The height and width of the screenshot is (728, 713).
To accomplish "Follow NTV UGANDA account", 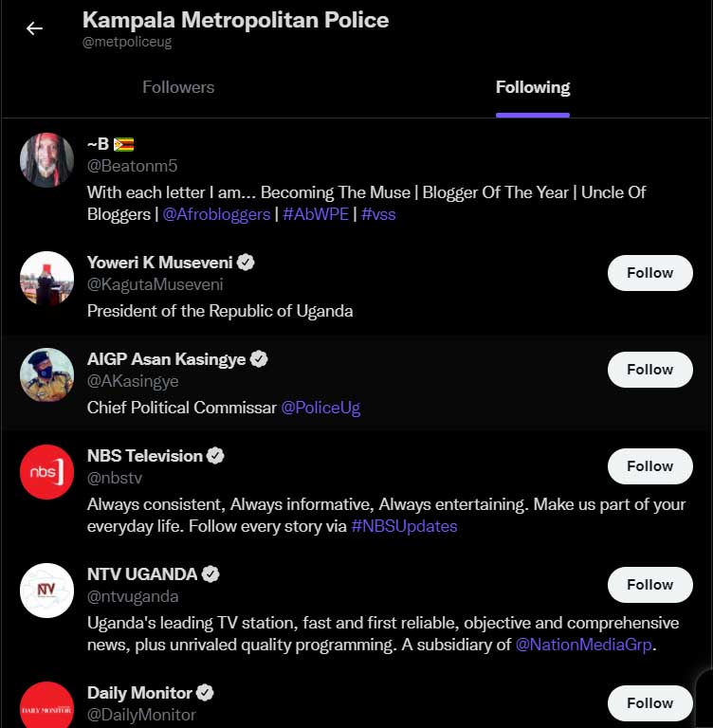I will coord(649,585).
